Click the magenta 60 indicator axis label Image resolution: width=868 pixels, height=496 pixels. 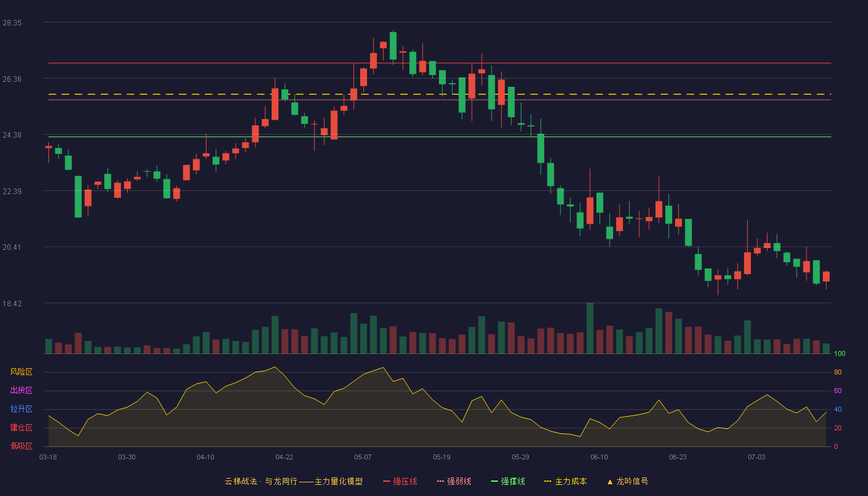838,391
